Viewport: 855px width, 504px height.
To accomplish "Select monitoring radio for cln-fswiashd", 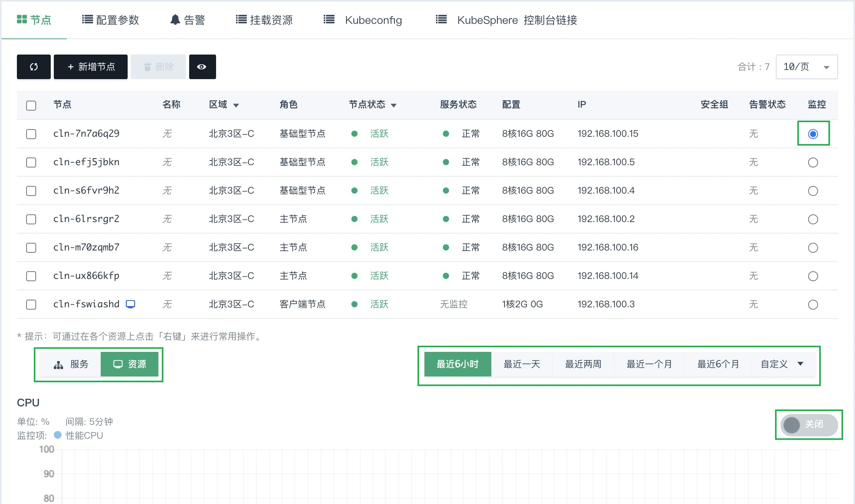I will (813, 304).
